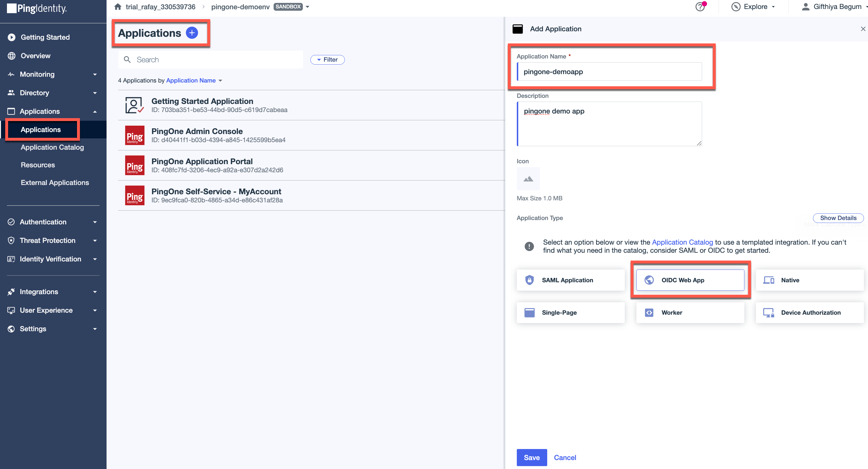This screenshot has height=469, width=868.
Task: Open Resources in the sidebar
Action: (38, 165)
